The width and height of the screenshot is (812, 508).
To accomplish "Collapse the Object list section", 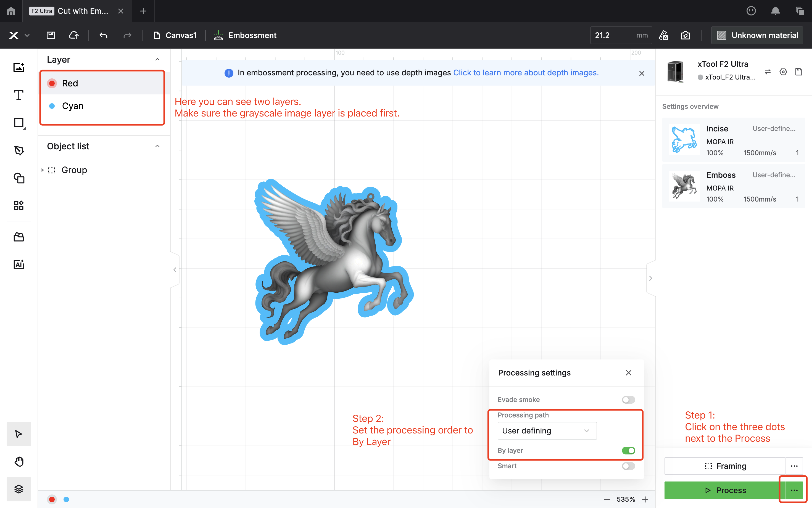I will click(x=157, y=146).
